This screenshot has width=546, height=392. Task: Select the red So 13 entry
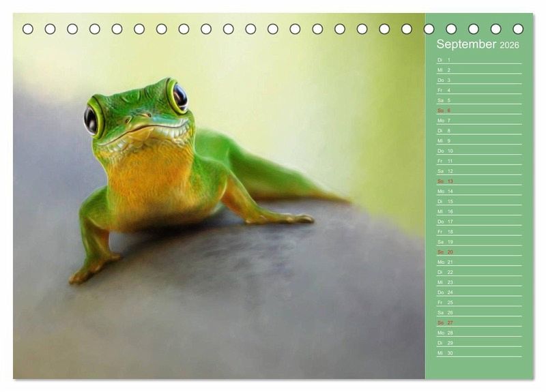pos(478,181)
